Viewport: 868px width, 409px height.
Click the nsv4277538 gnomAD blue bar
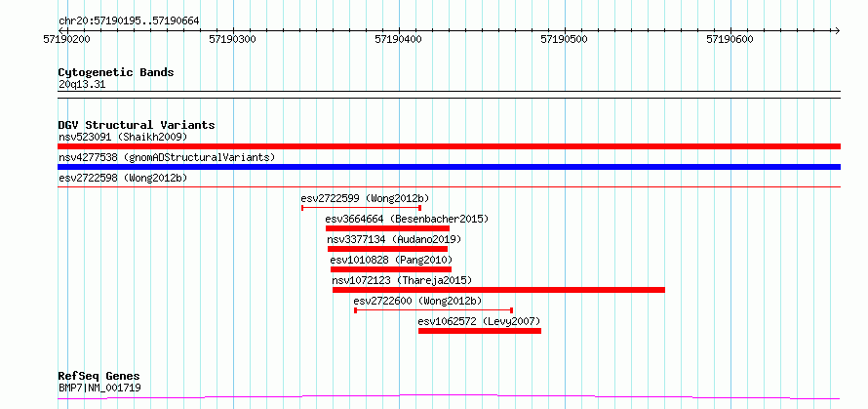click(x=449, y=167)
